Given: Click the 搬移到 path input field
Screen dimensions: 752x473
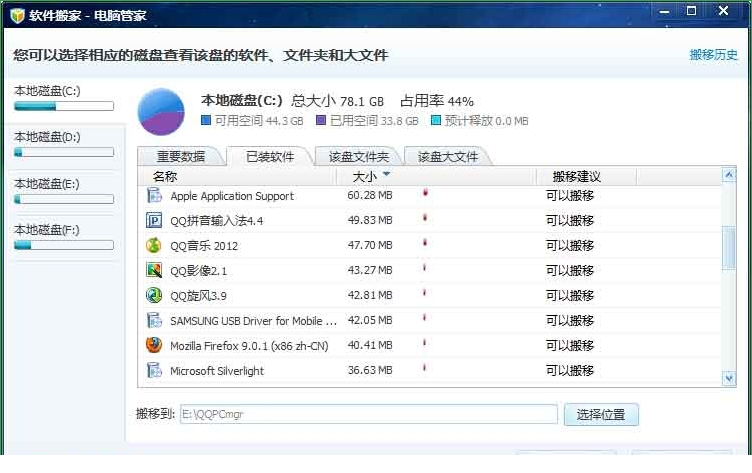Looking at the screenshot, I should pos(369,414).
